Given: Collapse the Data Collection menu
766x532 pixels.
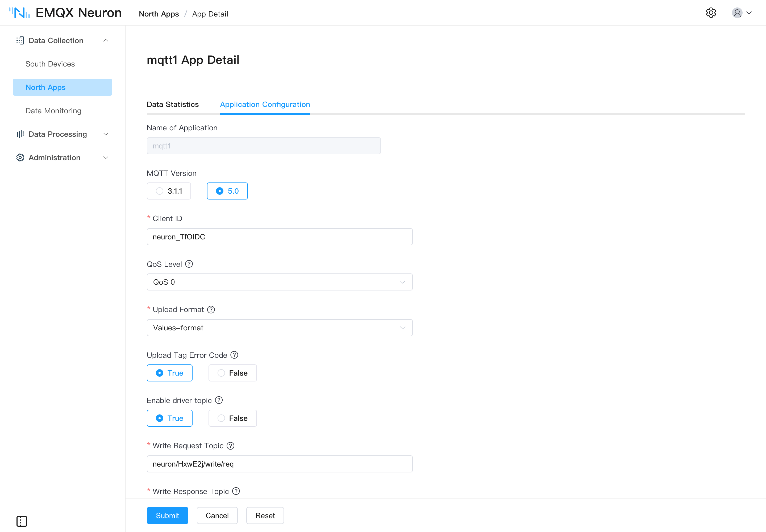Looking at the screenshot, I should 106,40.
